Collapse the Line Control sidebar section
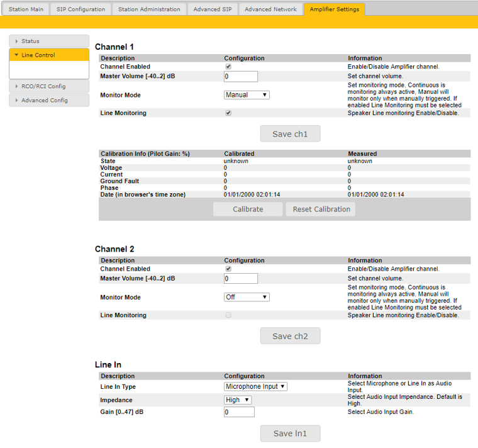This screenshot has height=448, width=478. click(x=48, y=55)
